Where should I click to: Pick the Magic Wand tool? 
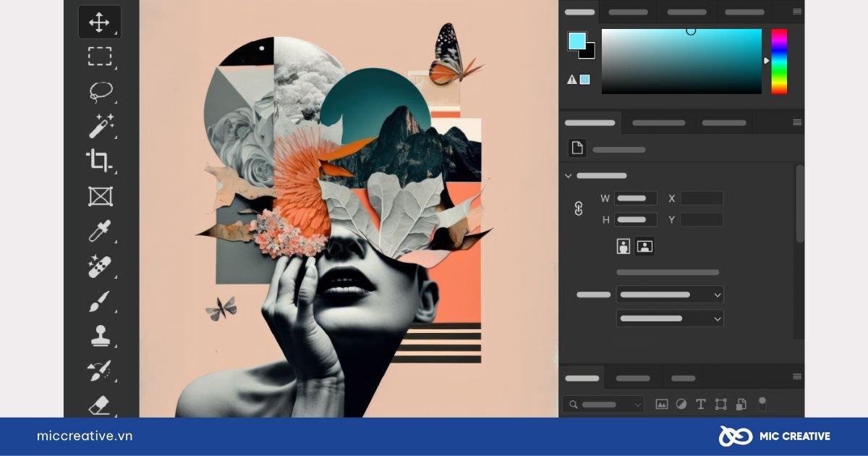pos(100,126)
